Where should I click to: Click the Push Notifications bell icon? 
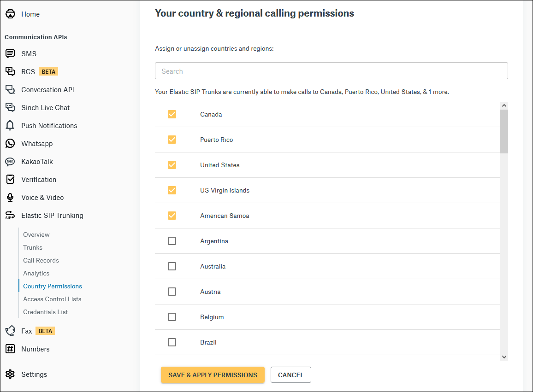pyautogui.click(x=10, y=125)
